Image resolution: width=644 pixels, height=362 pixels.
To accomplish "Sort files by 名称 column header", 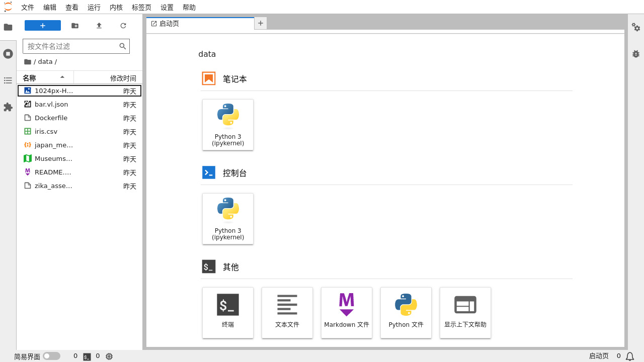I will (45, 78).
